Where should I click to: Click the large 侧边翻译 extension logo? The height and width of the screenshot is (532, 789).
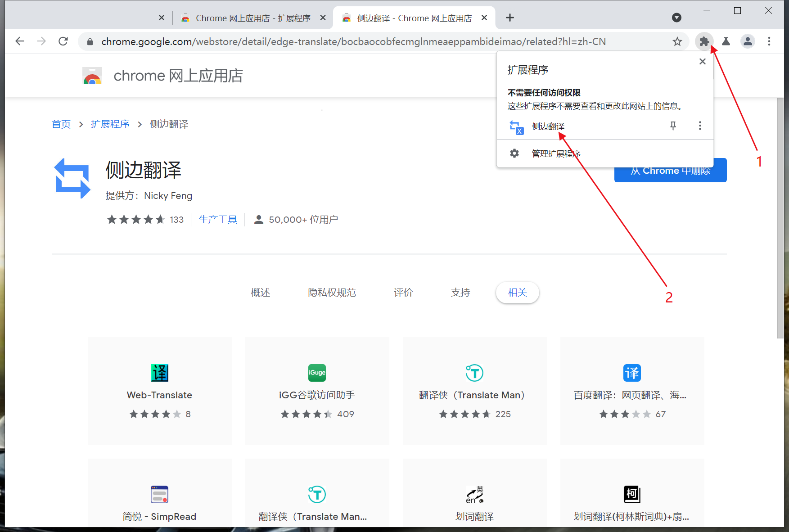tap(72, 178)
